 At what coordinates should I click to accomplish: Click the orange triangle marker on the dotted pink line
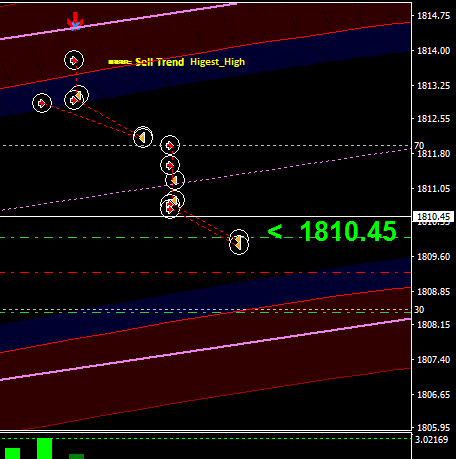click(x=175, y=180)
